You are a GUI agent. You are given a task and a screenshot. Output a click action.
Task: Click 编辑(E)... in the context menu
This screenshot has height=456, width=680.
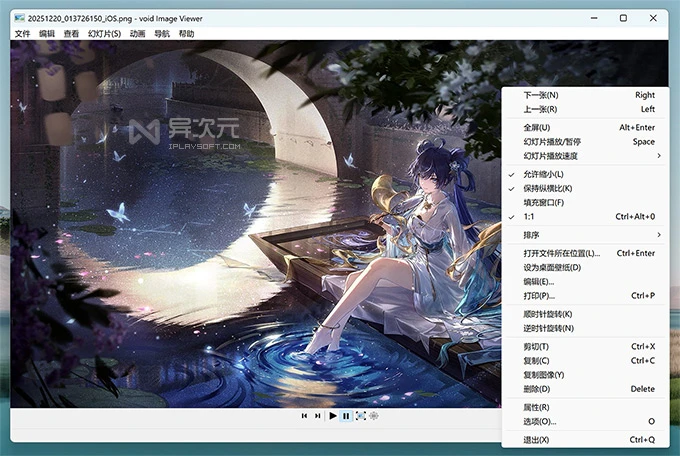point(585,282)
